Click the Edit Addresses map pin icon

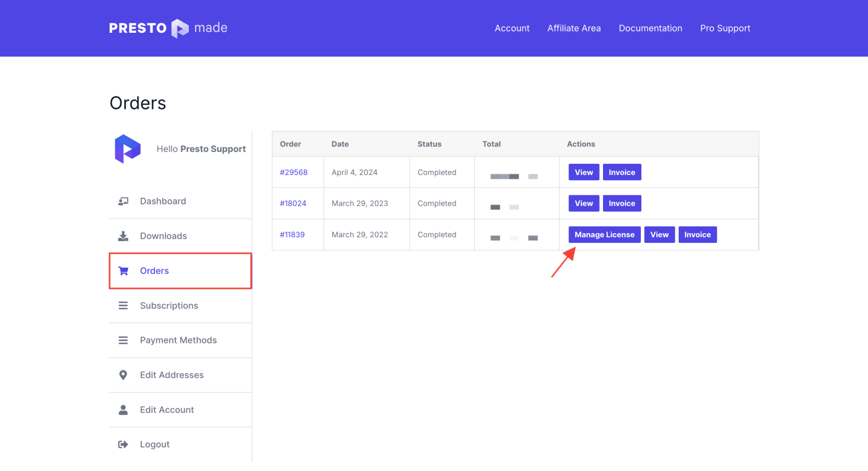pos(123,375)
